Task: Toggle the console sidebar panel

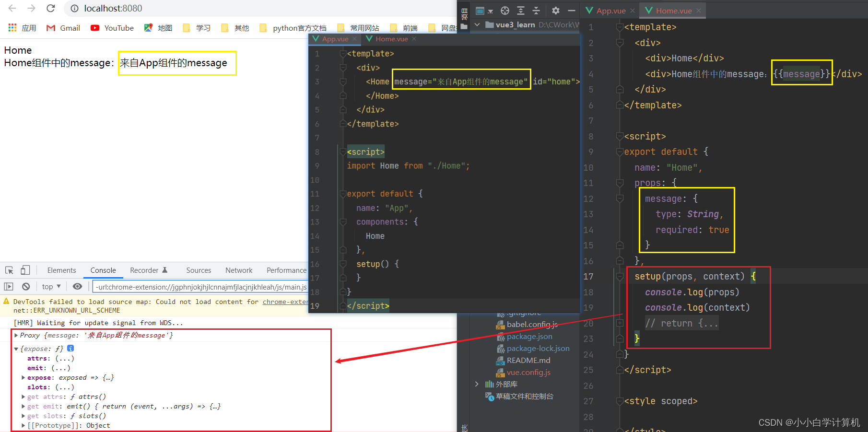Action: pos(9,287)
